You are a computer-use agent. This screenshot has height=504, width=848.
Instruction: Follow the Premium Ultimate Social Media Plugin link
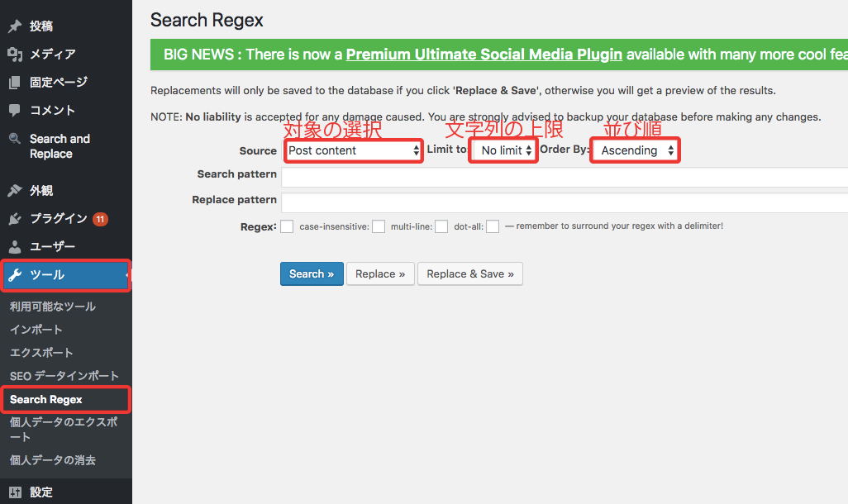pyautogui.click(x=484, y=55)
